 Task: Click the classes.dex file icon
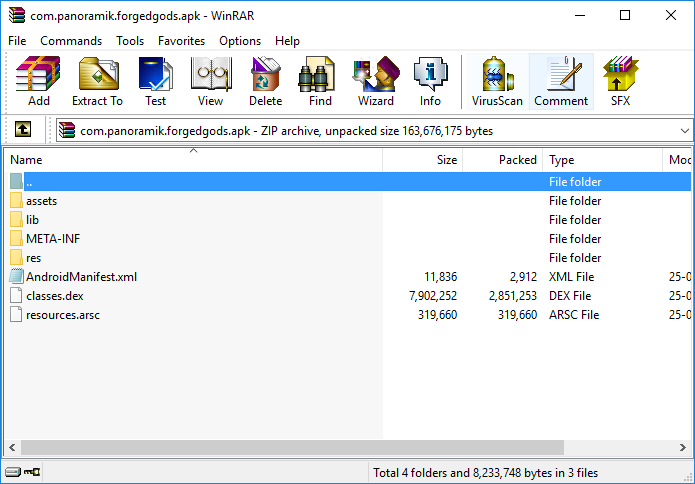(16, 296)
